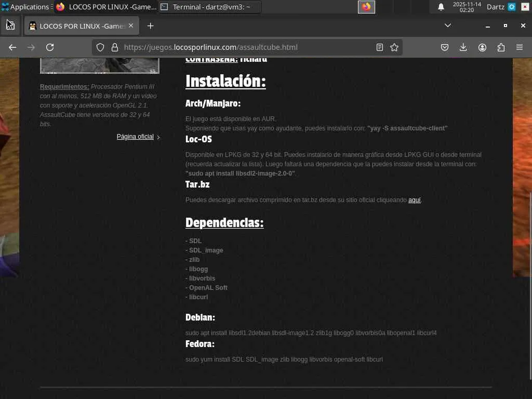Click the Debian heading

point(200,317)
